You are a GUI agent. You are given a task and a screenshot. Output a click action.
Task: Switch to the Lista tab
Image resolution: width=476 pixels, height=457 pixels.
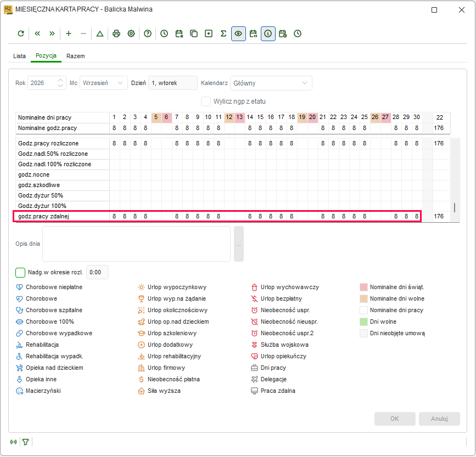click(19, 56)
